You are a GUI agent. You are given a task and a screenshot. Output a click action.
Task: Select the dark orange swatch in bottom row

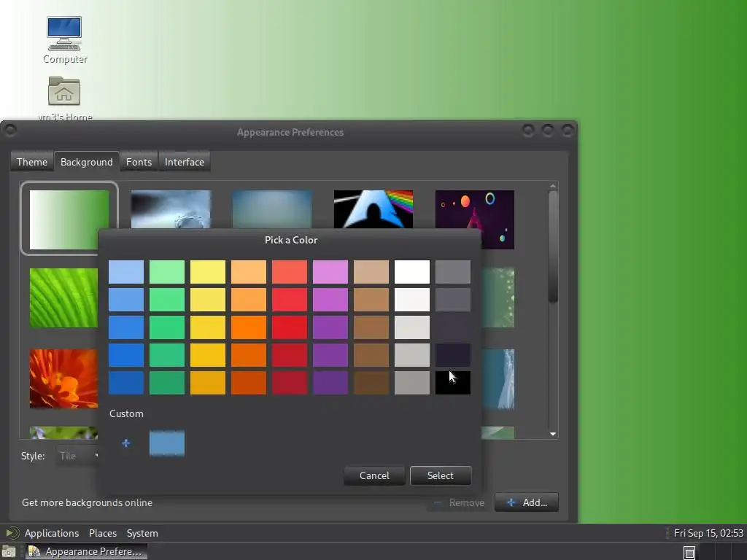click(249, 383)
